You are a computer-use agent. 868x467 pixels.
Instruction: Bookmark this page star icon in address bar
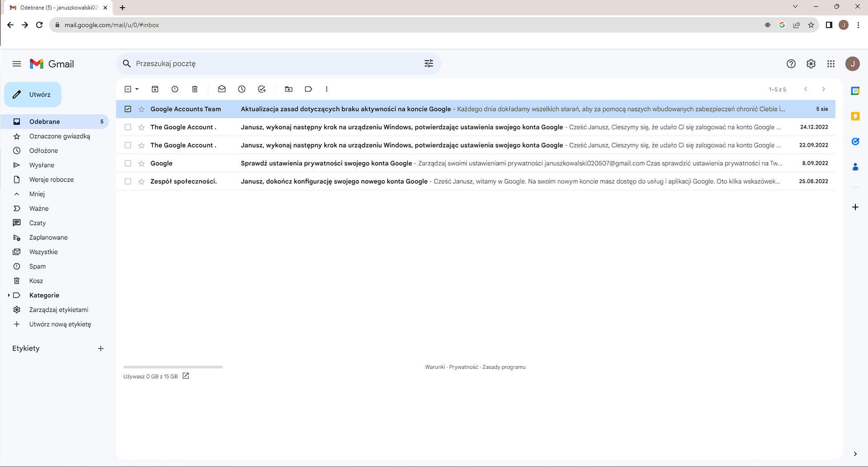(811, 25)
